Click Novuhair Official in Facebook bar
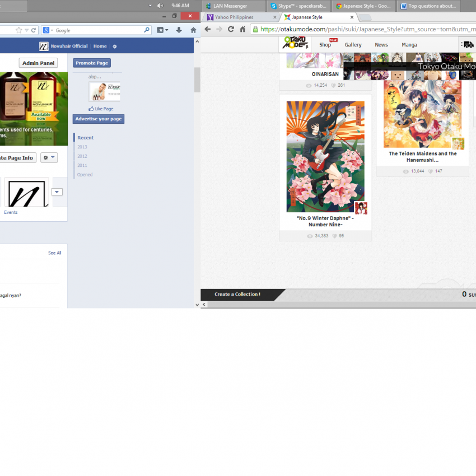 [69, 46]
